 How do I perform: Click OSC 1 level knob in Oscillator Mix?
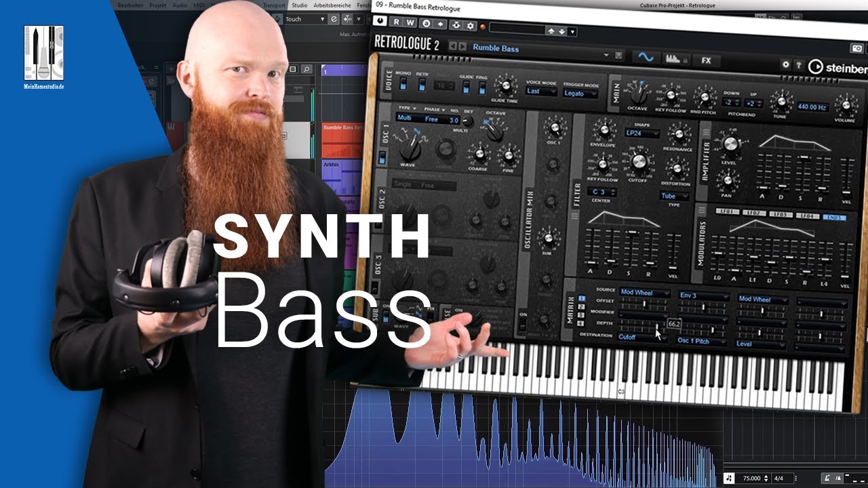pyautogui.click(x=555, y=127)
